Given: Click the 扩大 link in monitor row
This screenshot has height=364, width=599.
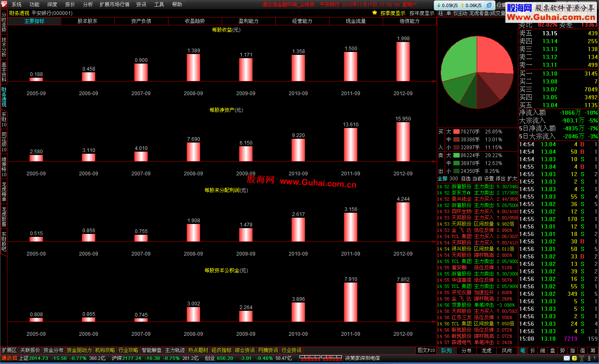Looking at the screenshot, I should click(x=512, y=179).
